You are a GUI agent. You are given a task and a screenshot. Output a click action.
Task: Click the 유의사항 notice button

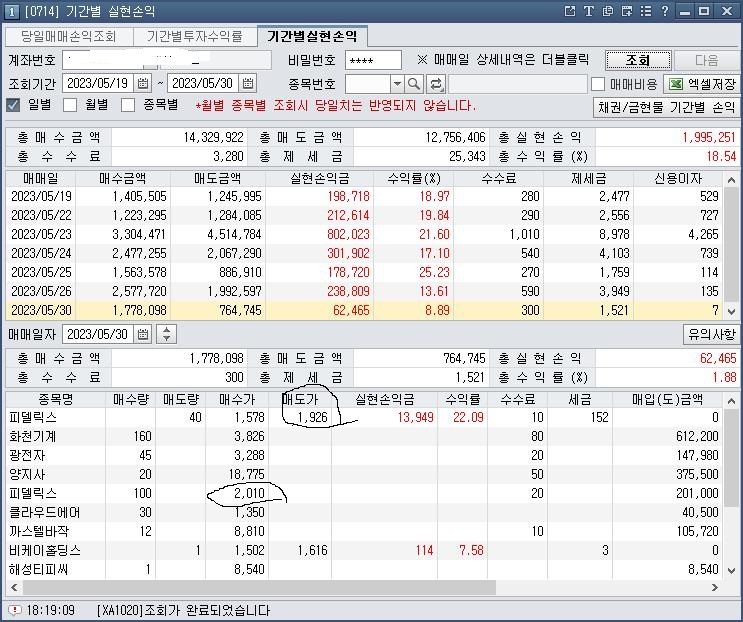(x=711, y=334)
